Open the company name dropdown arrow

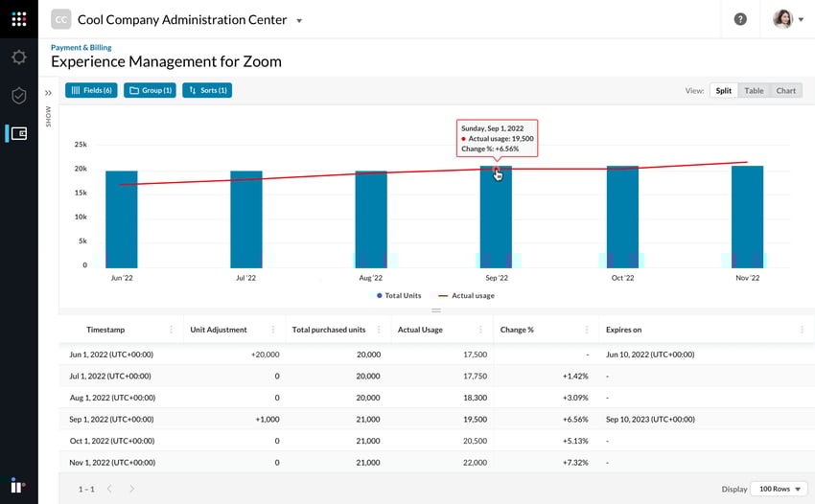(299, 20)
